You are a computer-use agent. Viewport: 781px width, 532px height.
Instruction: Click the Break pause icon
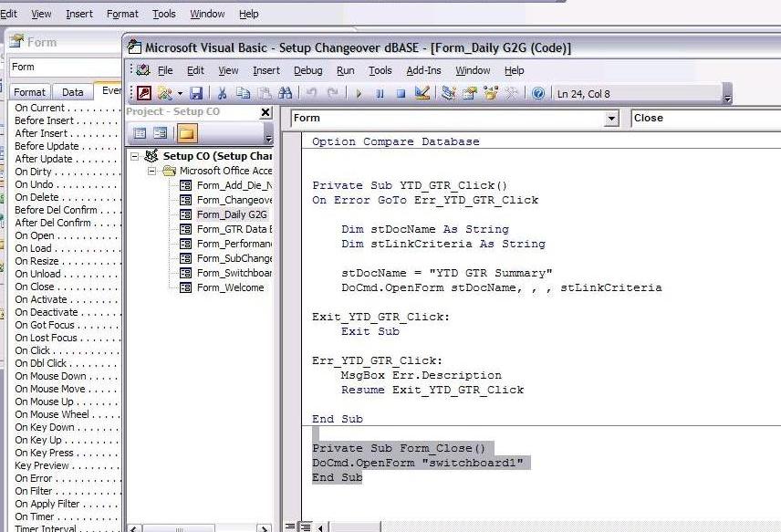pos(380,93)
